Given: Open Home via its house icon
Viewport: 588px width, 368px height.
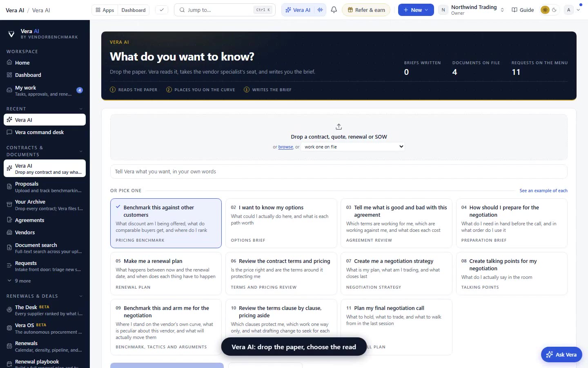Looking at the screenshot, I should (x=9, y=63).
